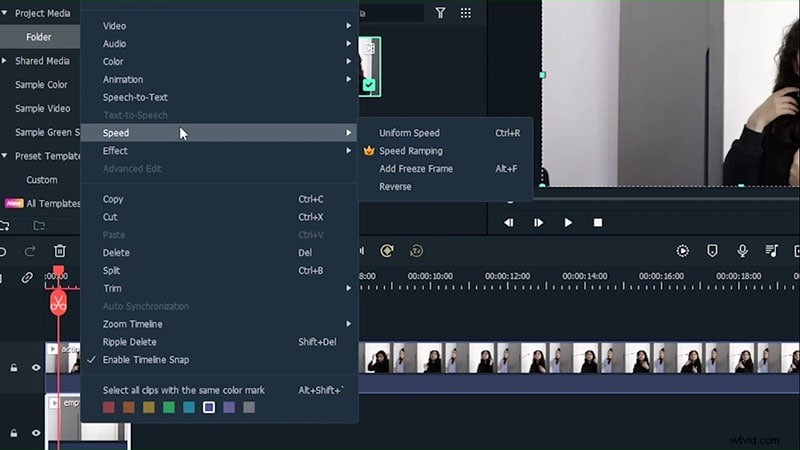This screenshot has height=450, width=800.
Task: Pick the gray color mark swatch
Action: [x=249, y=407]
